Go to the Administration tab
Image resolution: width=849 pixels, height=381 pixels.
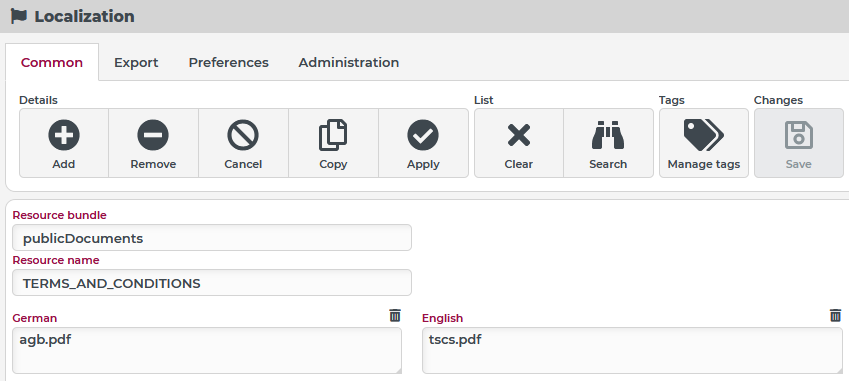coord(349,62)
